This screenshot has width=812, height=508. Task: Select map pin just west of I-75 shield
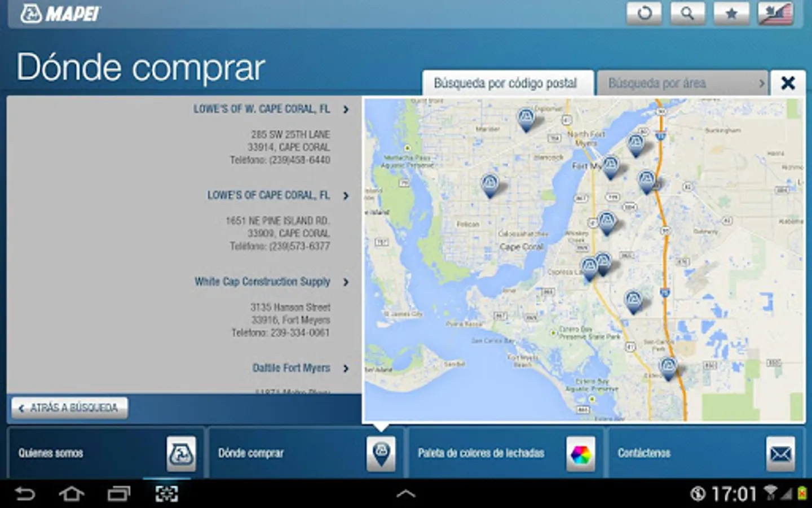click(x=633, y=303)
